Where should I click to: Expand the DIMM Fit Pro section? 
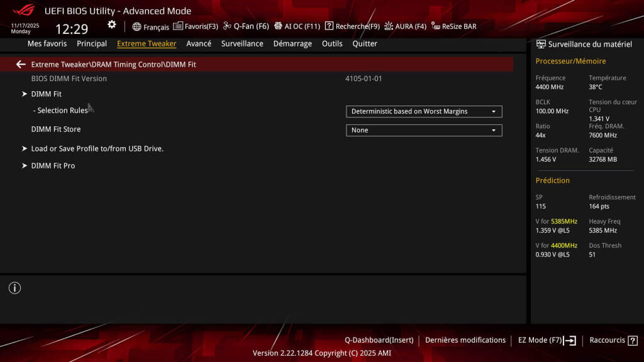pyautogui.click(x=53, y=165)
